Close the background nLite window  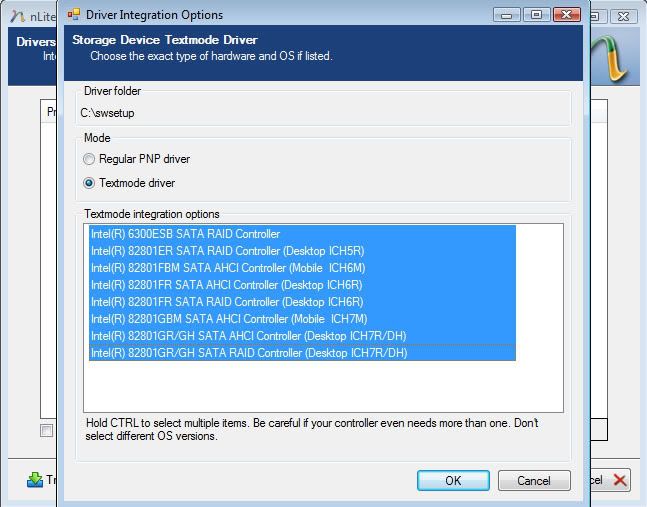point(623,16)
